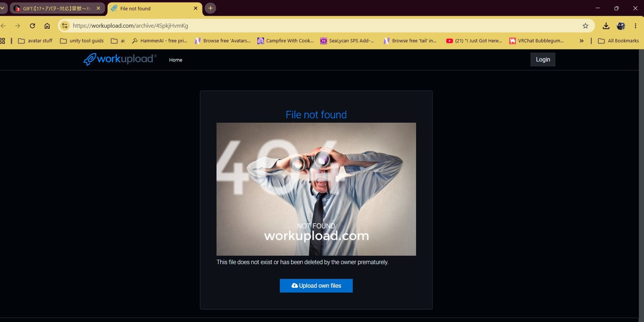
Task: Switch to the GIFT tab
Action: pos(57,8)
